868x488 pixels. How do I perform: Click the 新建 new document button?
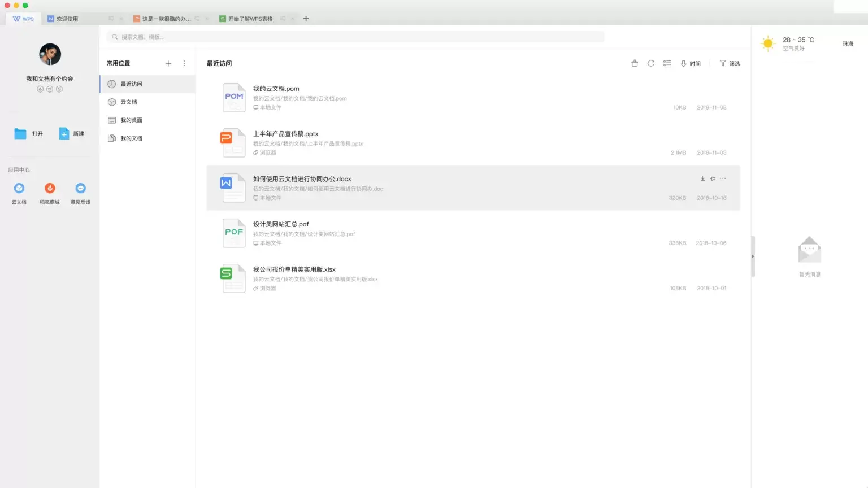pyautogui.click(x=71, y=134)
